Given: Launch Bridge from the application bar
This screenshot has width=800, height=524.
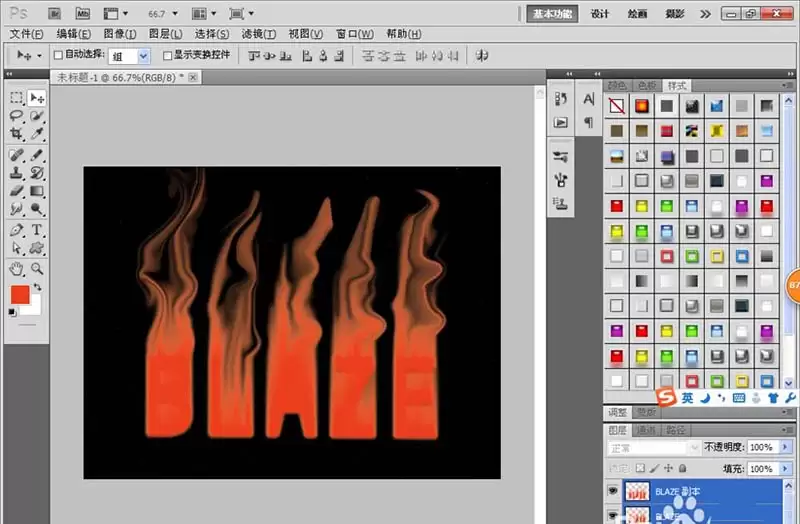Looking at the screenshot, I should pos(55,14).
